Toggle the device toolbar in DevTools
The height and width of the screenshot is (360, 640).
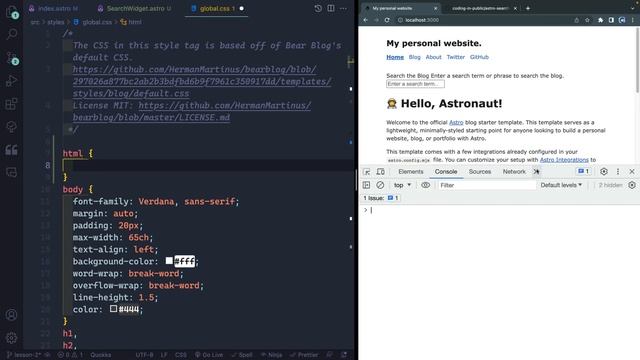[x=380, y=172]
